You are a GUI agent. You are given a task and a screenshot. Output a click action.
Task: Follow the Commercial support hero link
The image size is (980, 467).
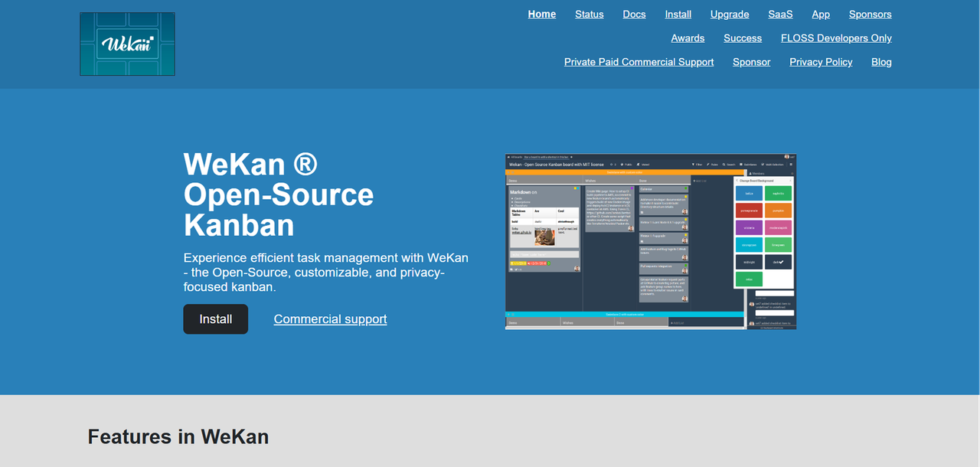coord(330,319)
